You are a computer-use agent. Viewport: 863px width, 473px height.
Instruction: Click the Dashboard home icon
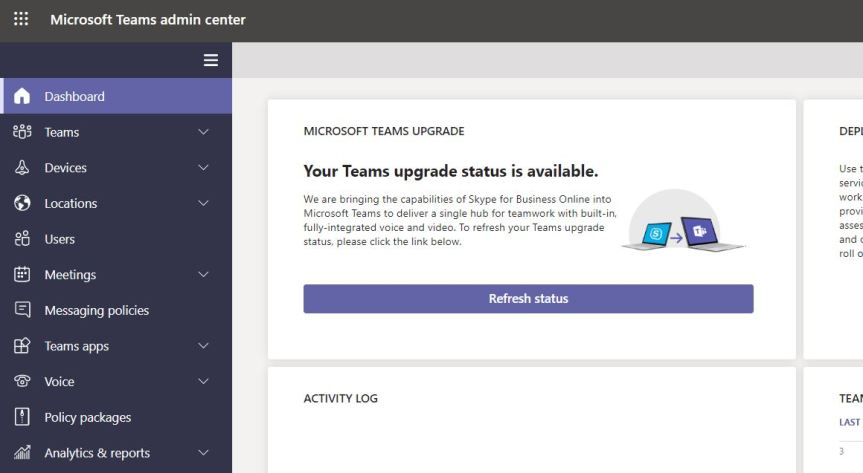(22, 97)
